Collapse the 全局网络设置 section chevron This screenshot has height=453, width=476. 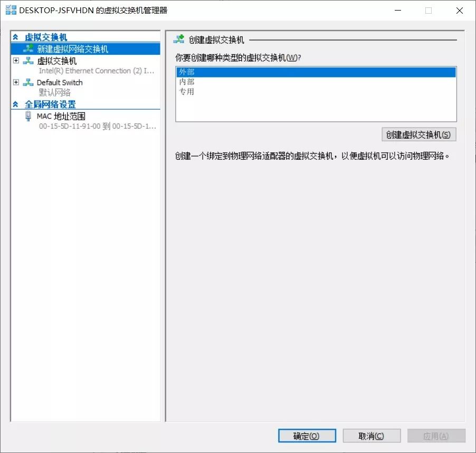click(x=15, y=104)
